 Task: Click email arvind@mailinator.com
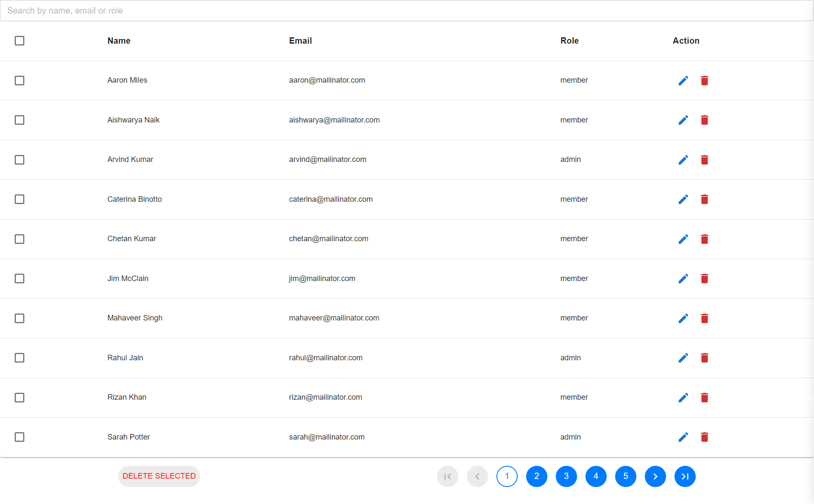[x=328, y=159]
